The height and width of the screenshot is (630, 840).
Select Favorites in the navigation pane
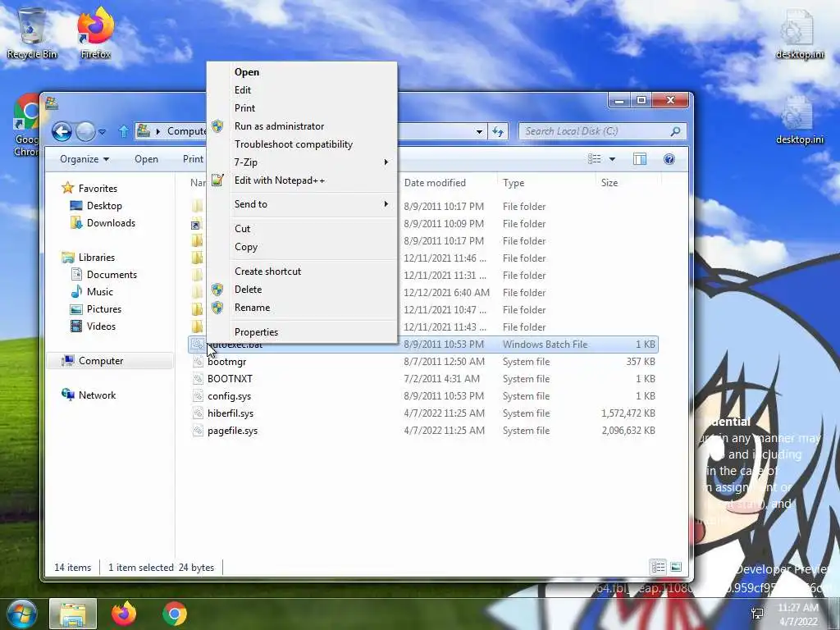click(x=89, y=189)
